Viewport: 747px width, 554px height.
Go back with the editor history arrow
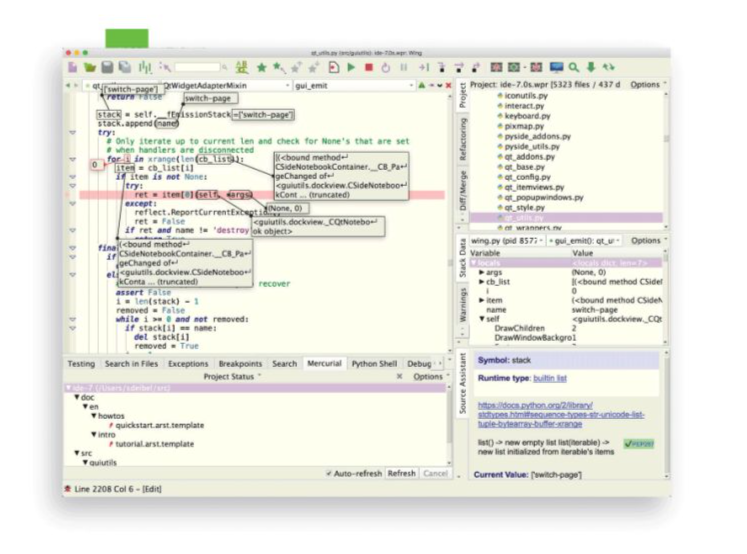68,85
